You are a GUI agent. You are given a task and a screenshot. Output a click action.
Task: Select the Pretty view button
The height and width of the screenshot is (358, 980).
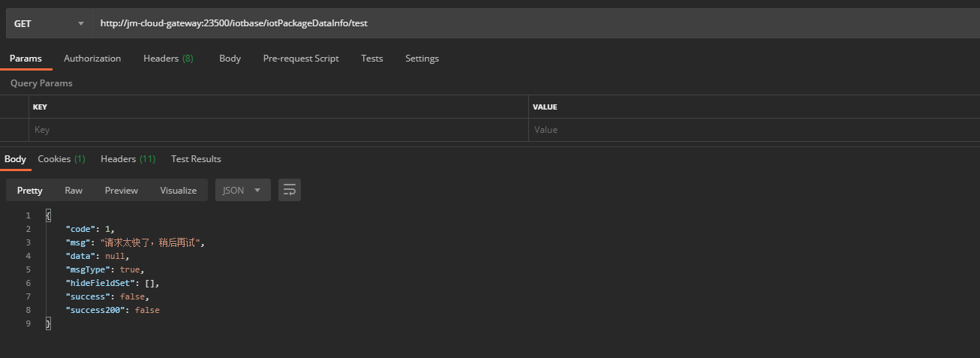[30, 191]
